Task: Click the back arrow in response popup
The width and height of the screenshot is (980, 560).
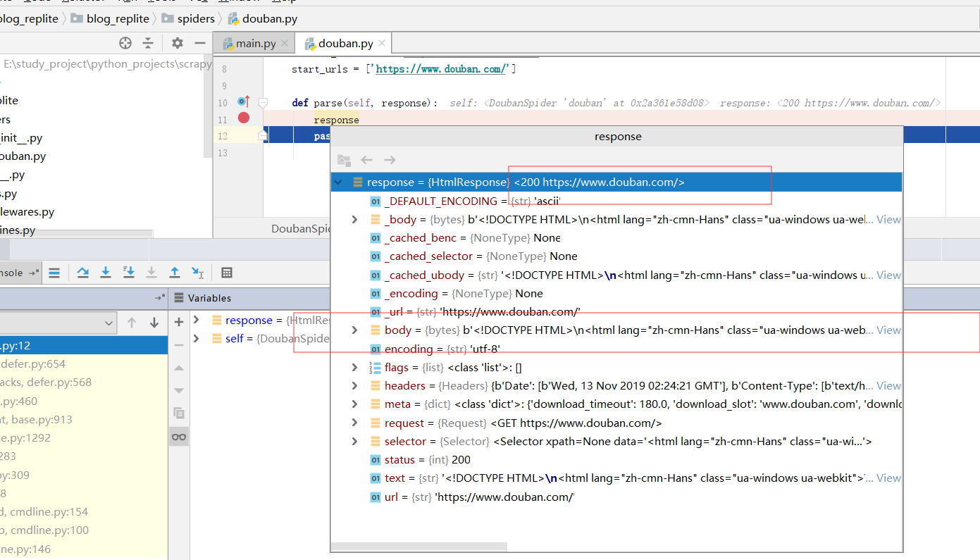Action: (366, 160)
